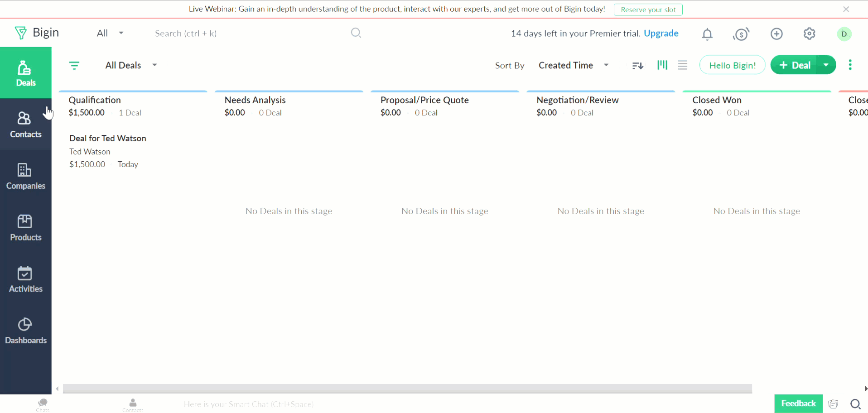
Task: Click the circled plus quick-create icon
Action: pos(776,34)
